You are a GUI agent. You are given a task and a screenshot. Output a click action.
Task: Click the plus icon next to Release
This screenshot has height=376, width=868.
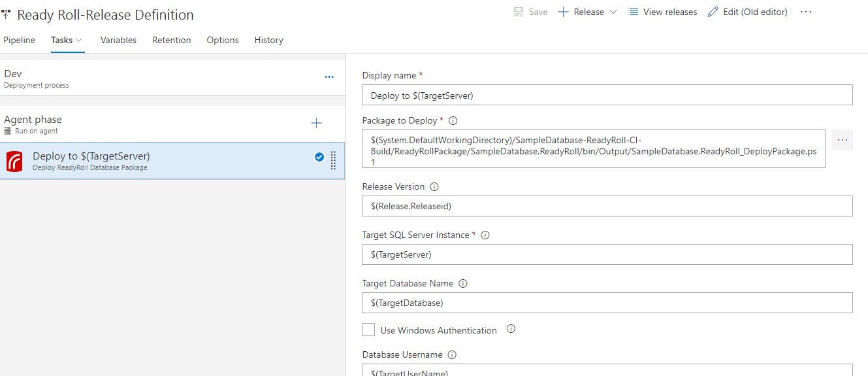coord(563,12)
